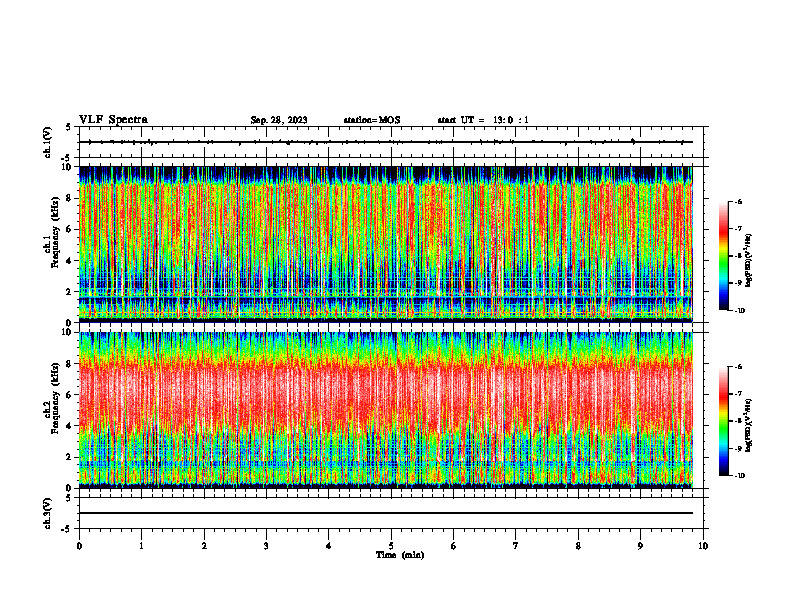Viewport: 792px width, 612px height.
Task: Click ch.2 frequency tick label '4'
Action: coord(70,427)
